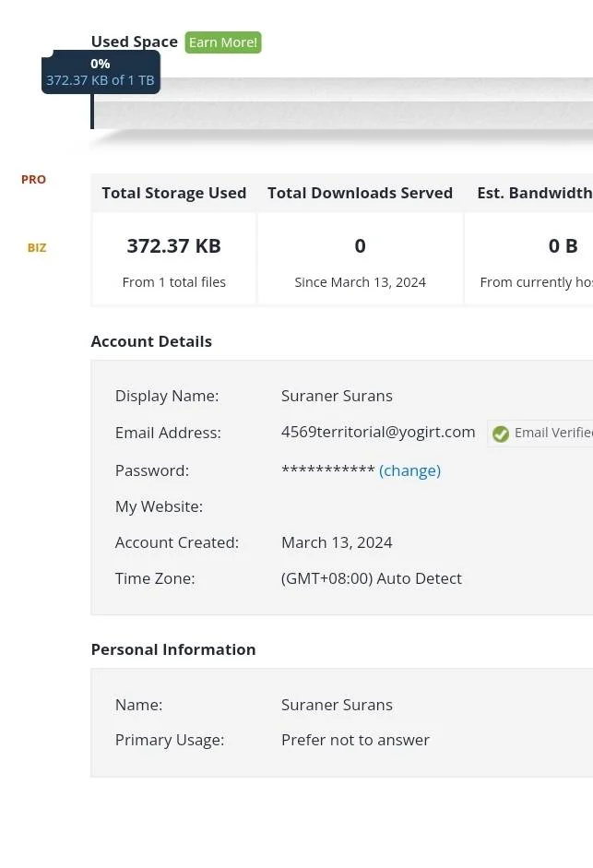Click the Time Zone Auto Detect value
Image resolution: width=593 pixels, height=868 pixels.
coord(371,578)
